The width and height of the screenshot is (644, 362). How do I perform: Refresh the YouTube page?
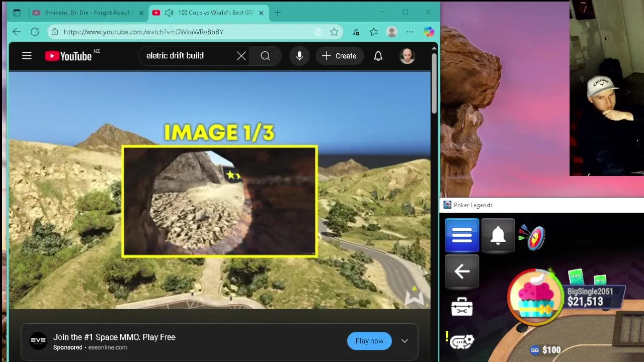click(35, 32)
